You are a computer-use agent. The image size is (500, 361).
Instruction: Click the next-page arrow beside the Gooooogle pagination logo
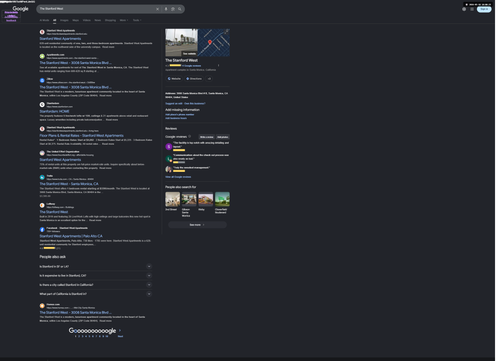120,330
